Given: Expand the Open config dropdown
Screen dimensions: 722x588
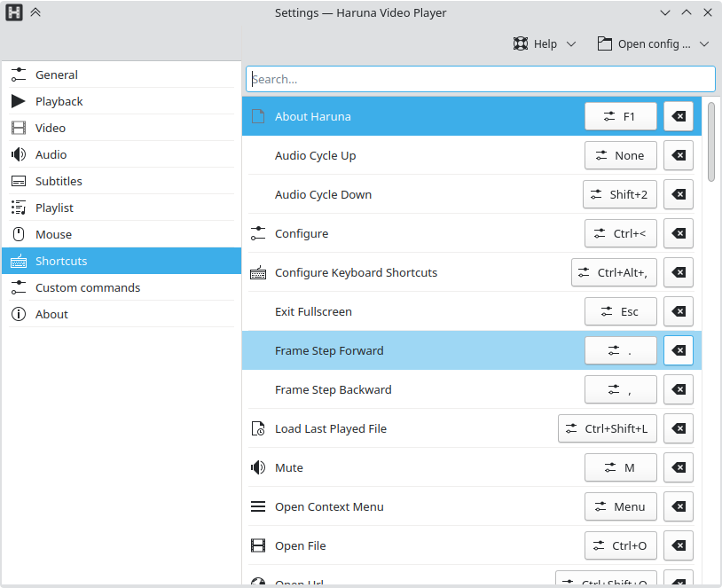Looking at the screenshot, I should (654, 43).
